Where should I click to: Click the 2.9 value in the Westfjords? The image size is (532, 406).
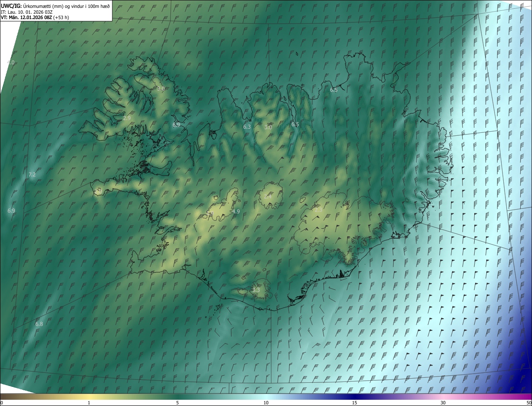[x=127, y=118]
